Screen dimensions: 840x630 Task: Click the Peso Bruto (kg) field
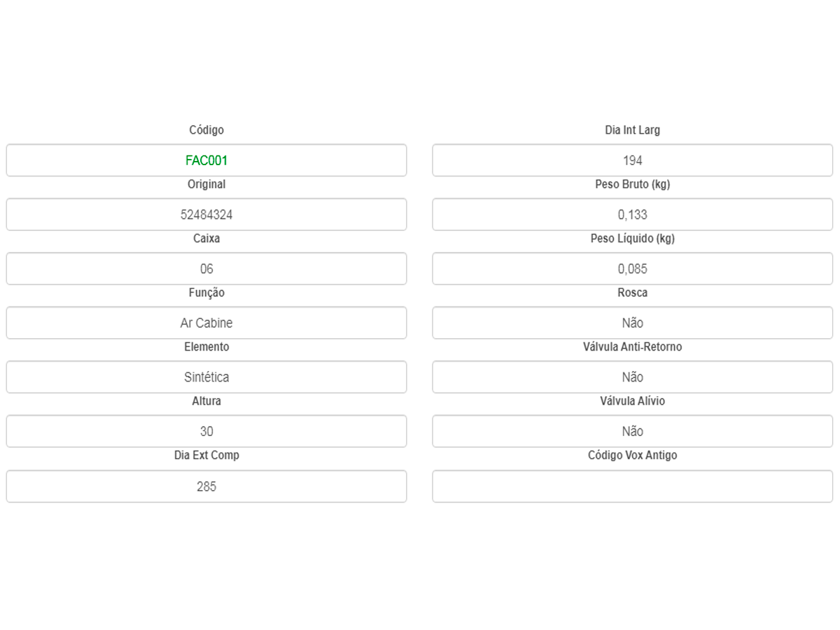(x=632, y=214)
